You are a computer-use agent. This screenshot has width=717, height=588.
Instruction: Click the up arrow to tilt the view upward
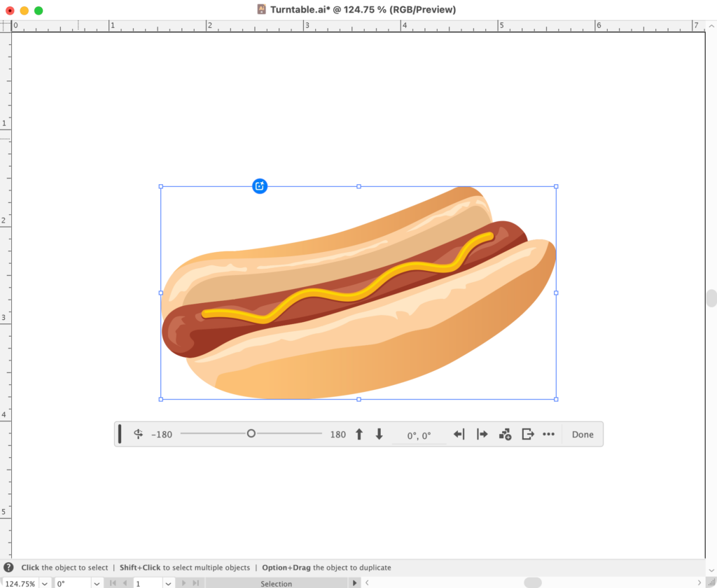tap(359, 434)
